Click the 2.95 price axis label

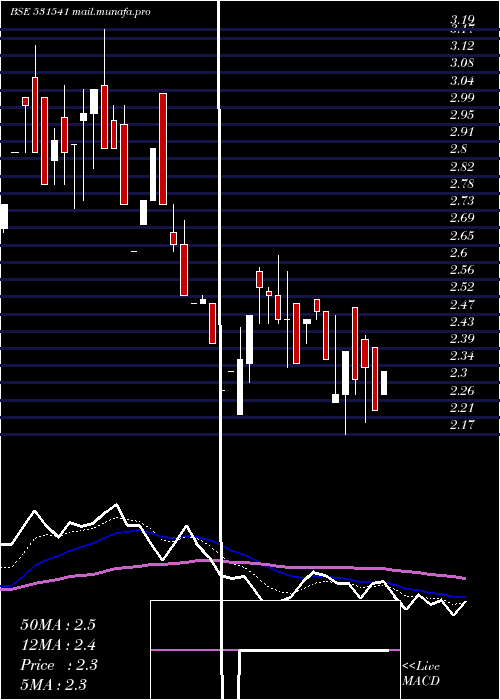[462, 115]
